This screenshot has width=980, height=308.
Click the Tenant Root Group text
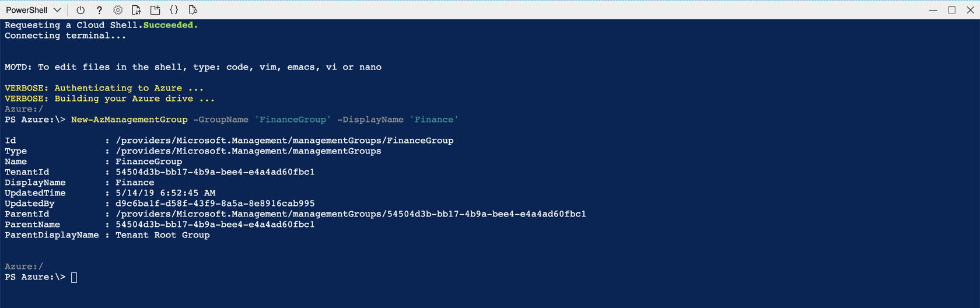162,235
